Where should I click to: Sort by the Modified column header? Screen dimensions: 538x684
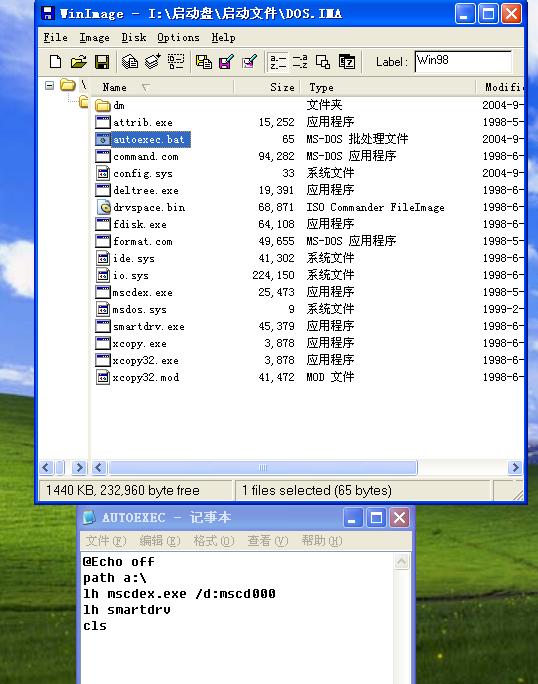tap(500, 87)
